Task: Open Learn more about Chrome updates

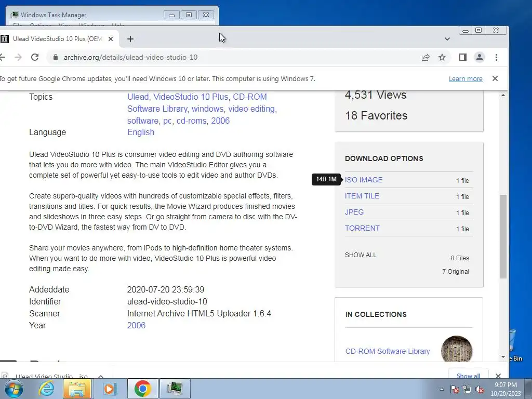Action: click(x=465, y=79)
